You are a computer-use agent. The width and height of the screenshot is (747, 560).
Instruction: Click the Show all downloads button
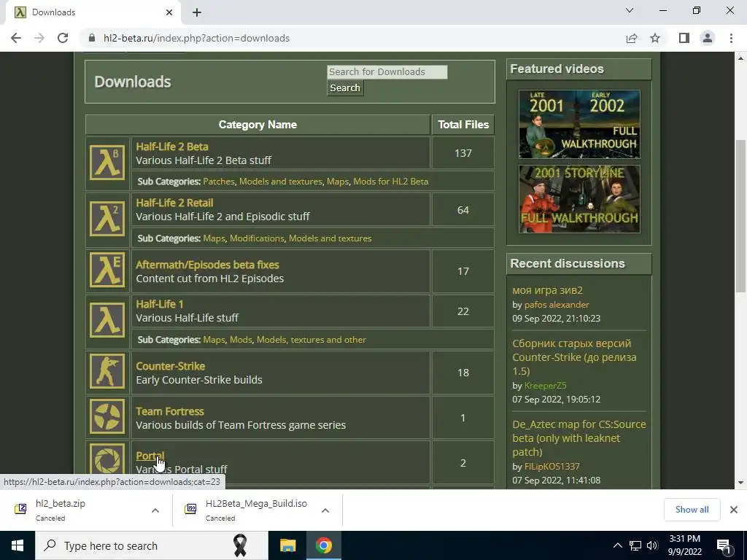coord(692,510)
